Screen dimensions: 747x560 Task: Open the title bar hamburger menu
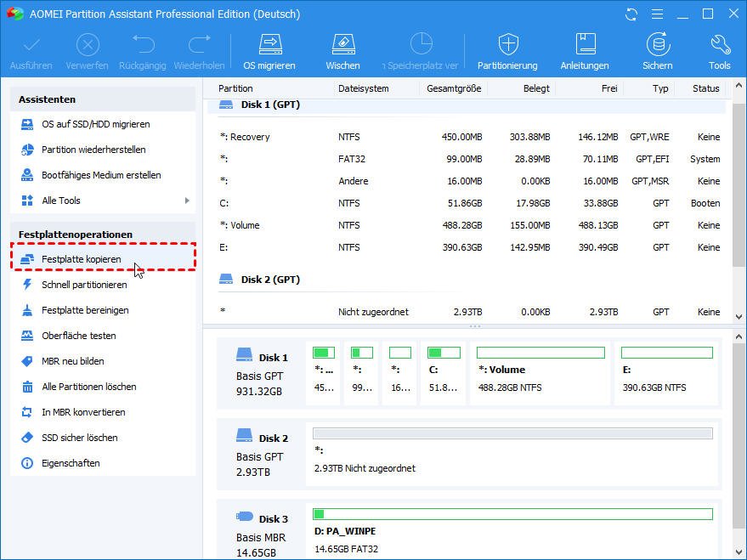[x=657, y=14]
